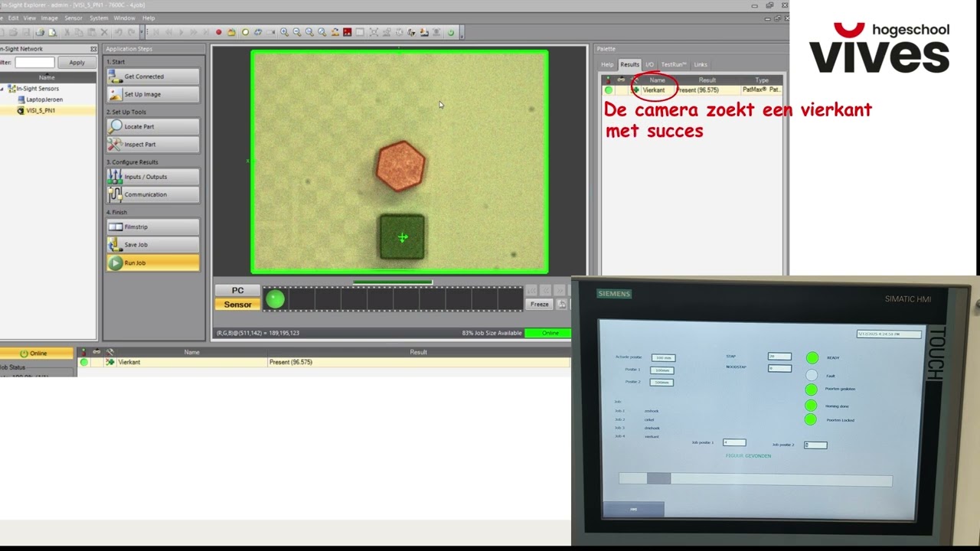980x551 pixels.
Task: Select VISI_S_PN1 sensor in the tree
Action: pyautogui.click(x=41, y=110)
